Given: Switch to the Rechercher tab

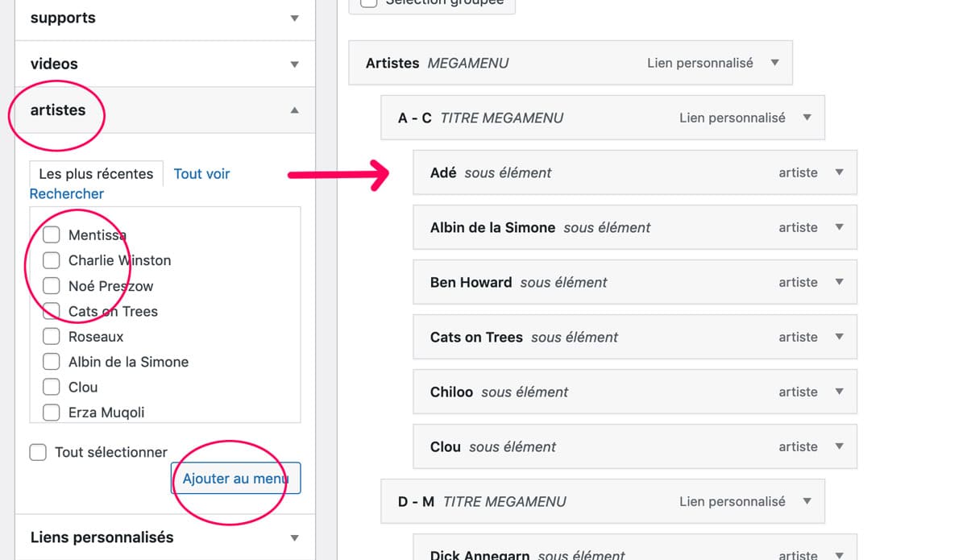Looking at the screenshot, I should (67, 193).
